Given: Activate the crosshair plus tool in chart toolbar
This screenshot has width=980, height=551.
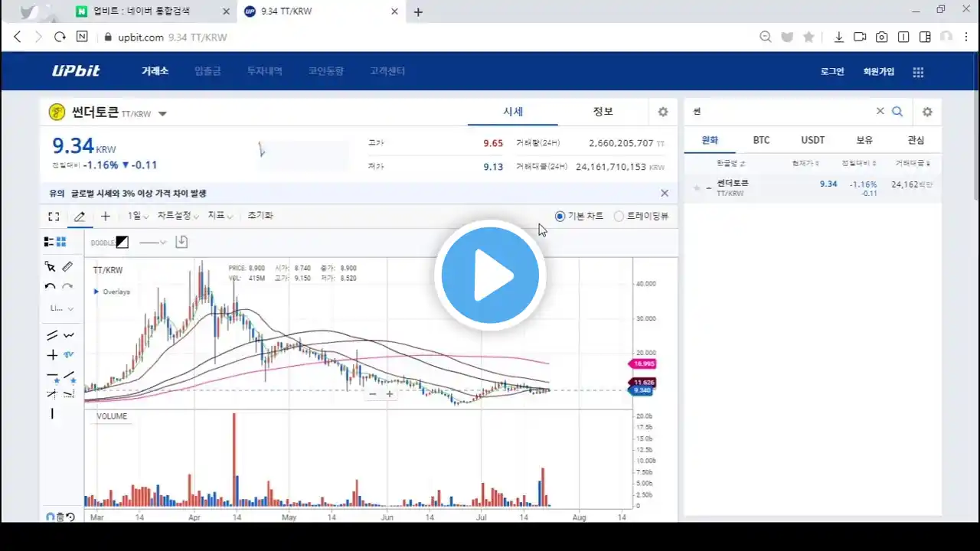Looking at the screenshot, I should tap(106, 217).
